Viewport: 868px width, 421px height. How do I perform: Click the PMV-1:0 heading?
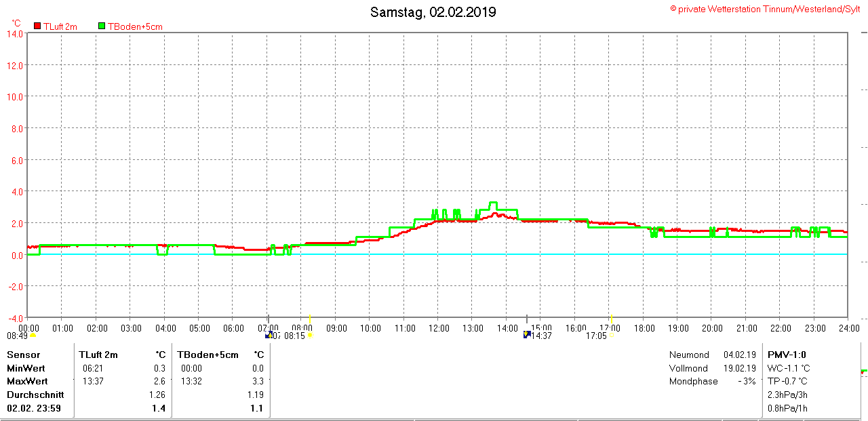(787, 355)
